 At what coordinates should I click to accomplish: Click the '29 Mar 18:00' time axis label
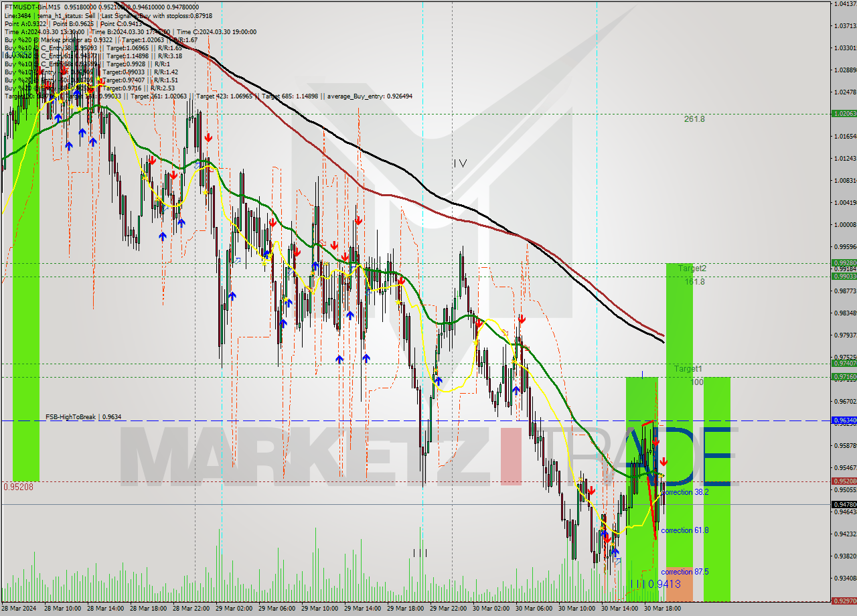(x=406, y=609)
